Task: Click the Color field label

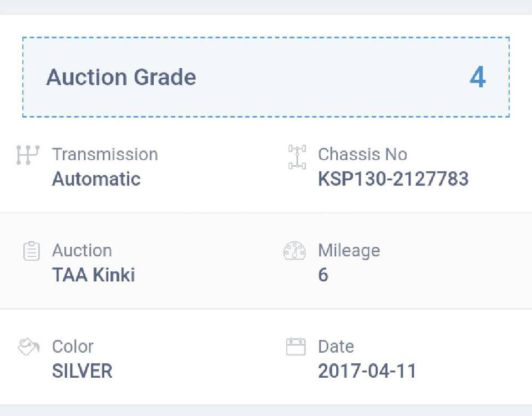Action: coord(73,347)
